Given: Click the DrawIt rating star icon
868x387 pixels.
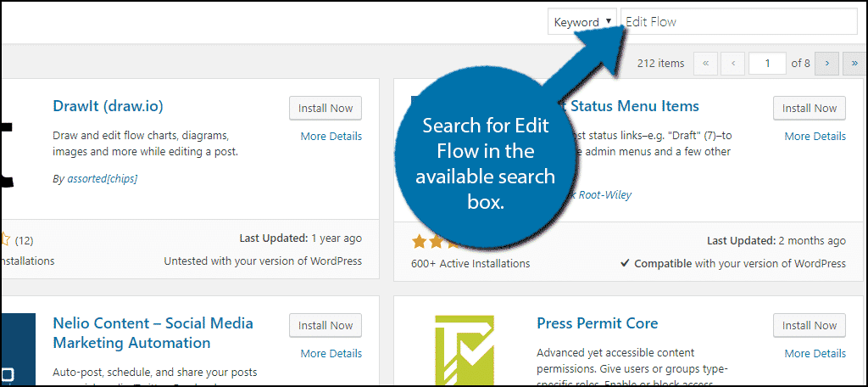Looking at the screenshot, I should 6,240.
